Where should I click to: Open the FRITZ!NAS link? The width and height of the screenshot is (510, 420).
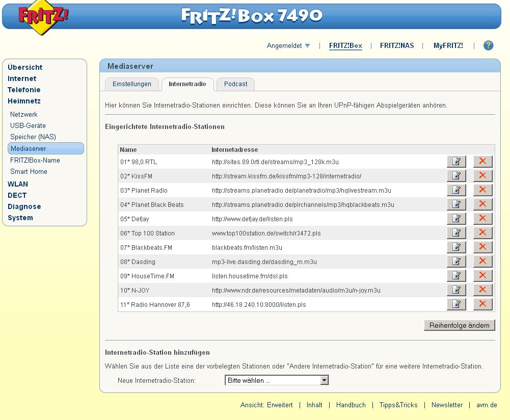coord(397,46)
